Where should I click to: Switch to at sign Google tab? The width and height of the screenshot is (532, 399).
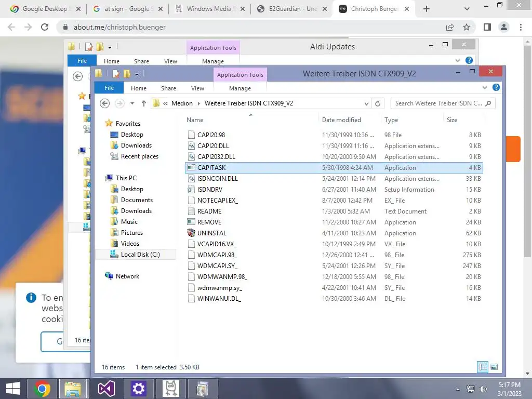click(128, 9)
